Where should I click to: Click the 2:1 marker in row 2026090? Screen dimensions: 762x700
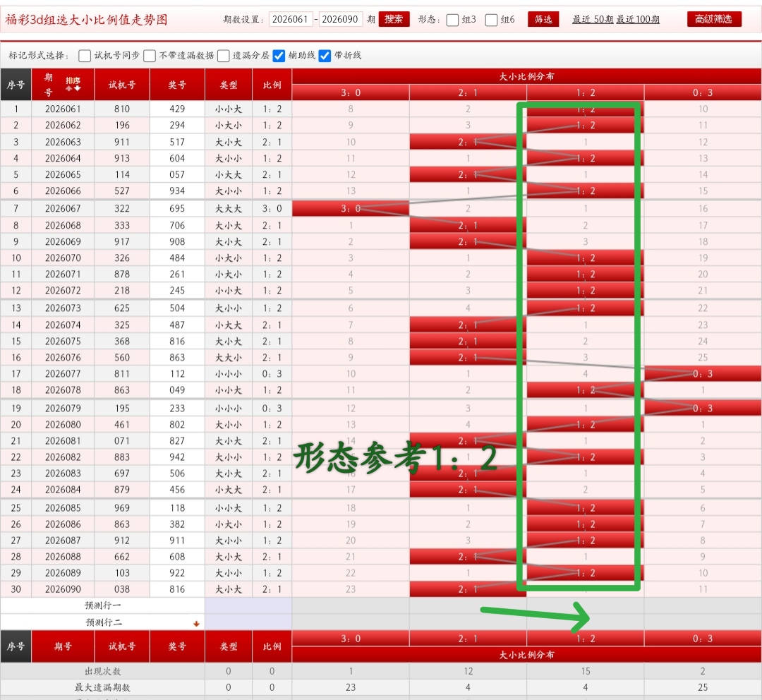click(468, 589)
